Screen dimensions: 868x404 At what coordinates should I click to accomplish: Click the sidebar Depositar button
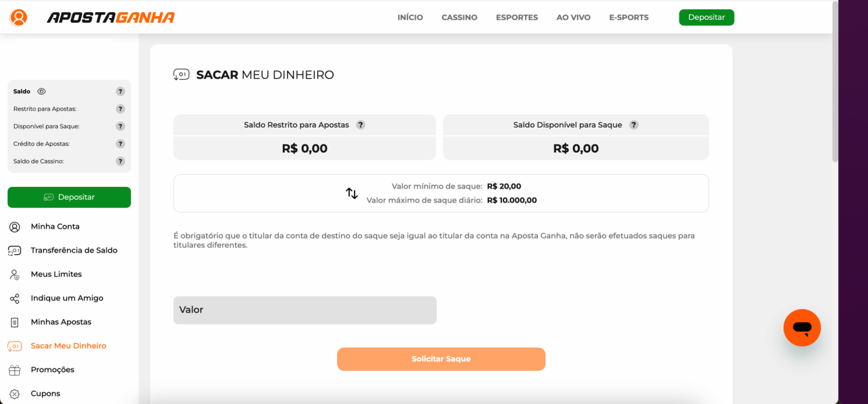(69, 197)
